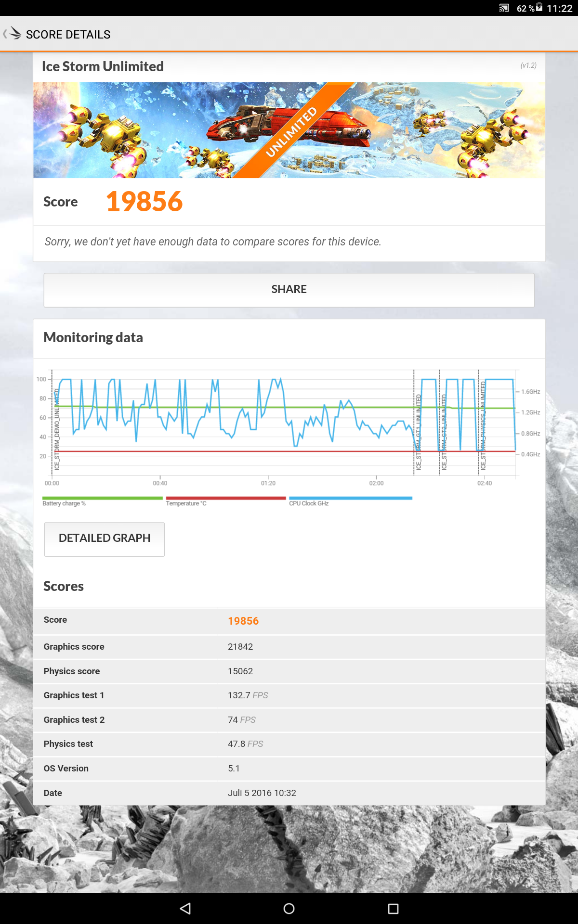Tap the SHARE button
The image size is (578, 924).
click(289, 290)
